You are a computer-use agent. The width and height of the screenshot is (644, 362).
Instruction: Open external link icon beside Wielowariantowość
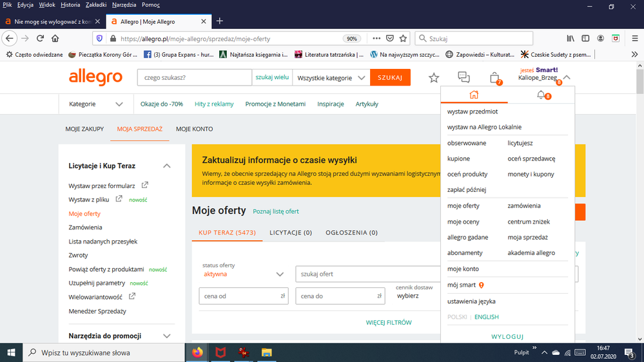pyautogui.click(x=132, y=297)
